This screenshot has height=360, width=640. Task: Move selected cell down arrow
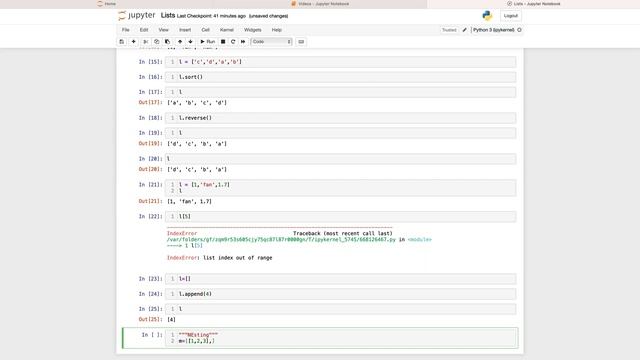point(191,42)
